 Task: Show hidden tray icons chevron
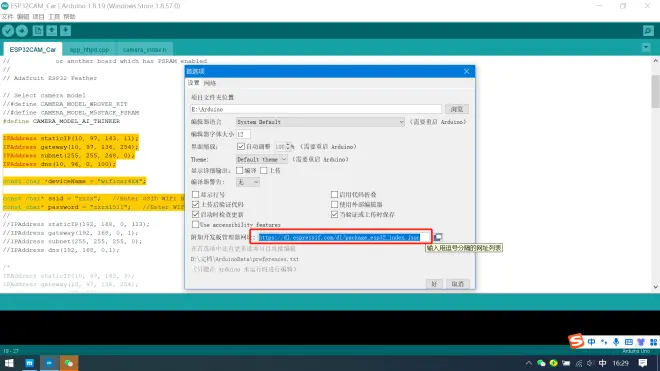[x=529, y=363]
